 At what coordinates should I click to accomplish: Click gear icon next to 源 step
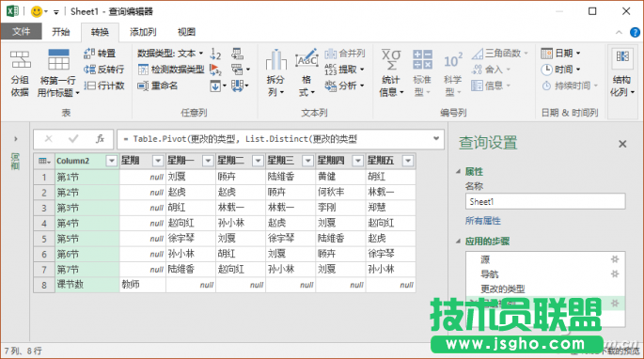[615, 259]
